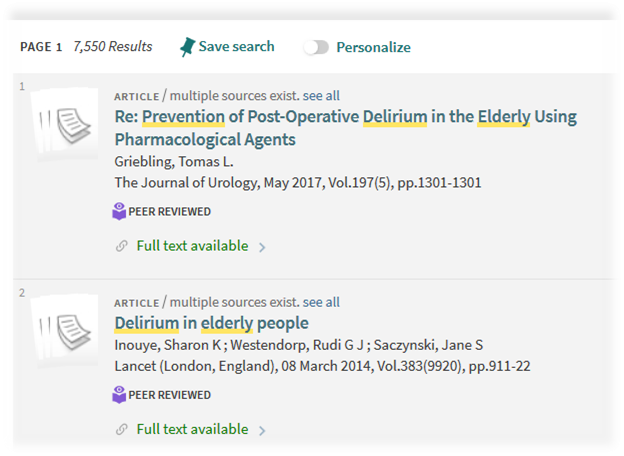Open the first result's 'see all' sources link

[x=321, y=96]
